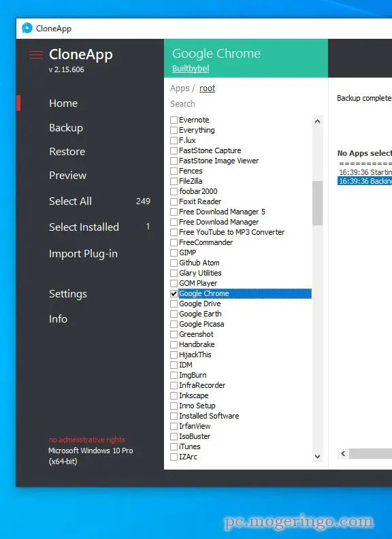Screen dimensions: 392x539
Task: Check the Google Drive checkbox
Action: (174, 304)
